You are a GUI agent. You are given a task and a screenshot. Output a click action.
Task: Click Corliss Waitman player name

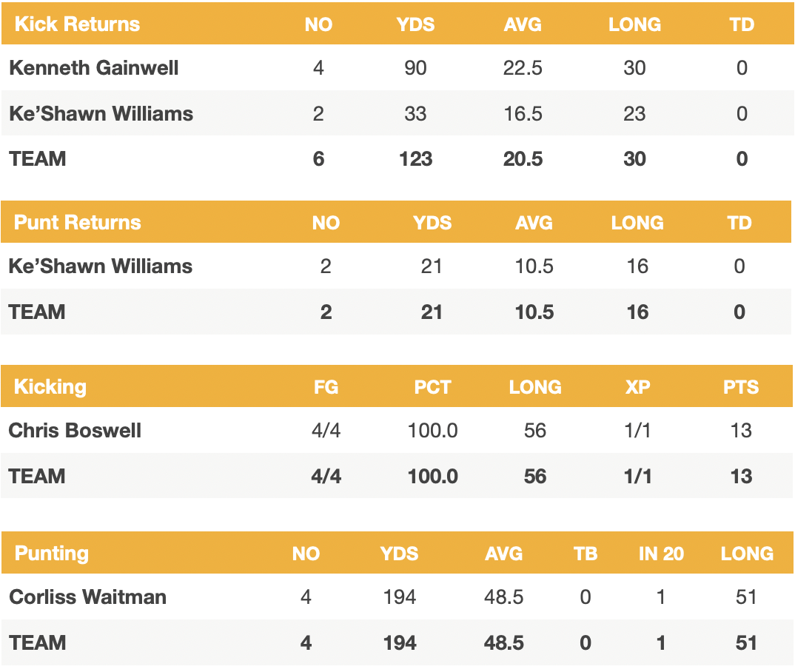[x=87, y=597]
